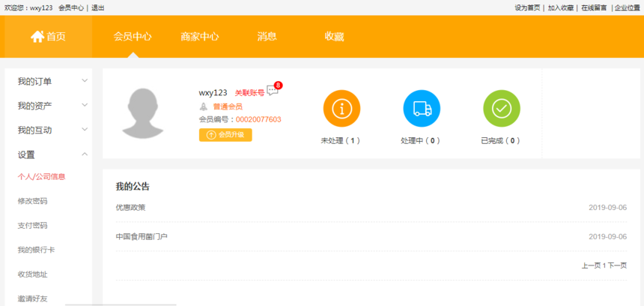The height and width of the screenshot is (306, 644).
Task: Click the gray user avatar picture
Action: click(x=142, y=113)
